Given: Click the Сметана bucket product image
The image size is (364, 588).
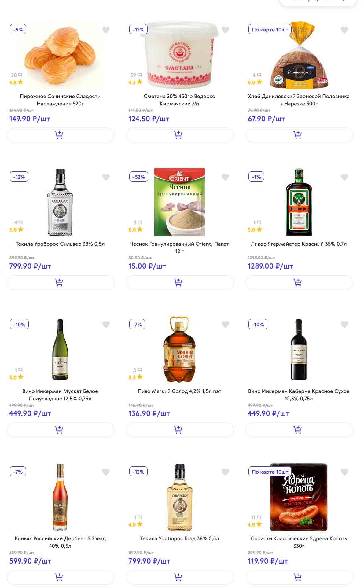Looking at the screenshot, I should pyautogui.click(x=180, y=55).
